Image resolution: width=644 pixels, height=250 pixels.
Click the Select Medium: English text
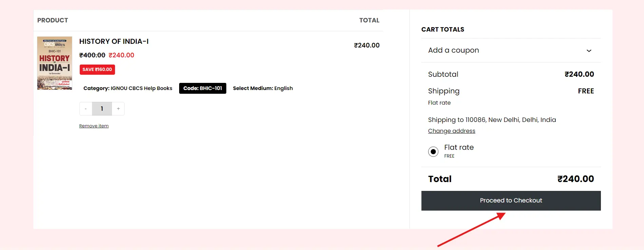point(263,88)
